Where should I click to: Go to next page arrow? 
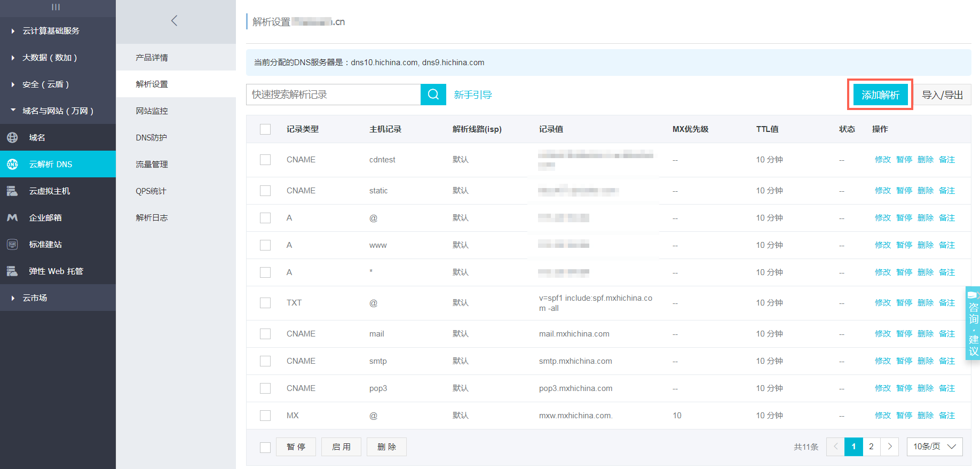point(890,447)
